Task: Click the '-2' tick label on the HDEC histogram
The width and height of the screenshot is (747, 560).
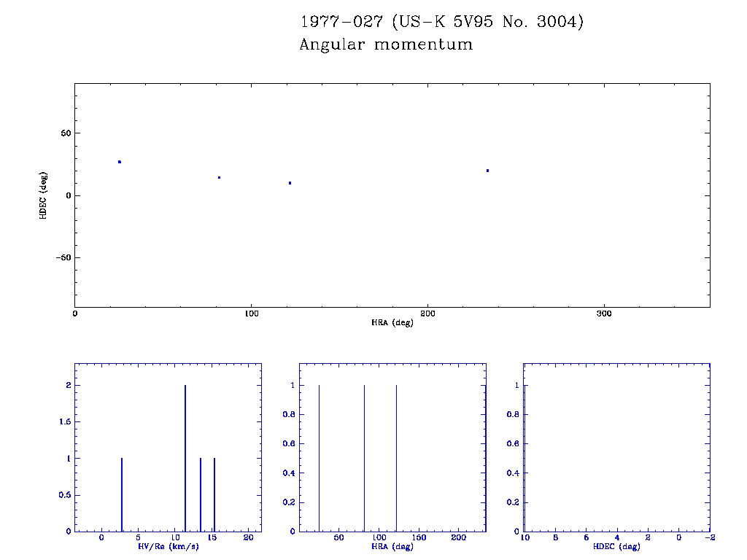Action: 710,538
